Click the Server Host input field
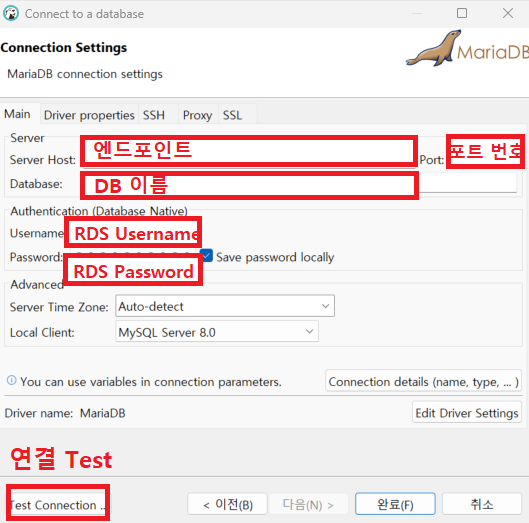This screenshot has width=529, height=523. (x=249, y=151)
